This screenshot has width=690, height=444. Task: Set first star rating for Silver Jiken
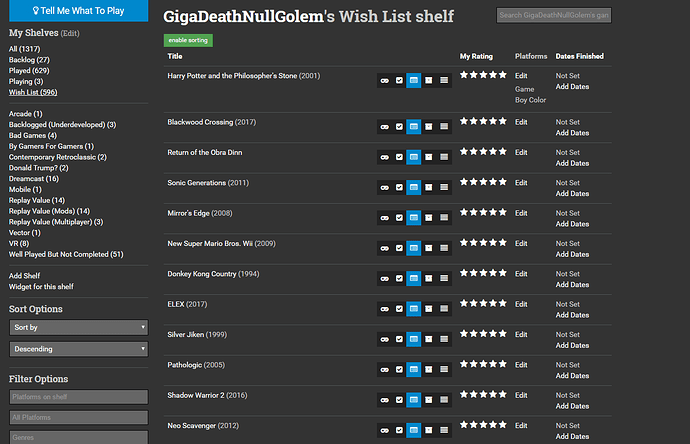(464, 334)
